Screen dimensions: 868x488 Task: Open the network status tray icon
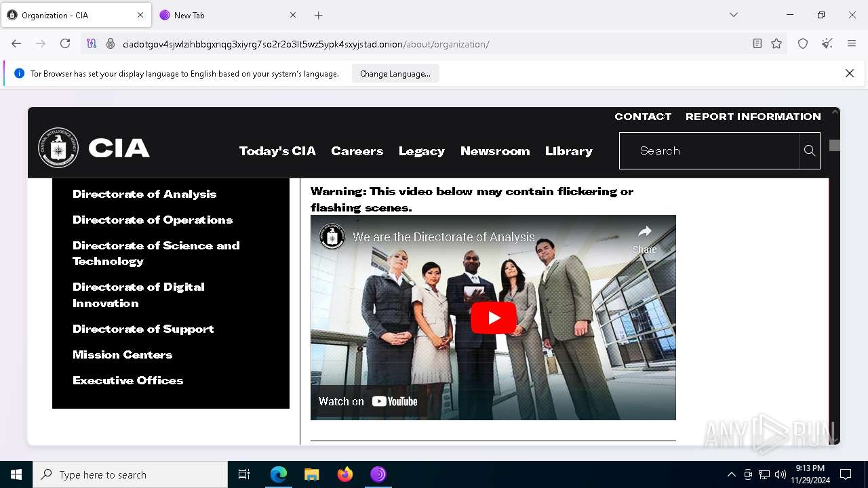pyautogui.click(x=764, y=474)
